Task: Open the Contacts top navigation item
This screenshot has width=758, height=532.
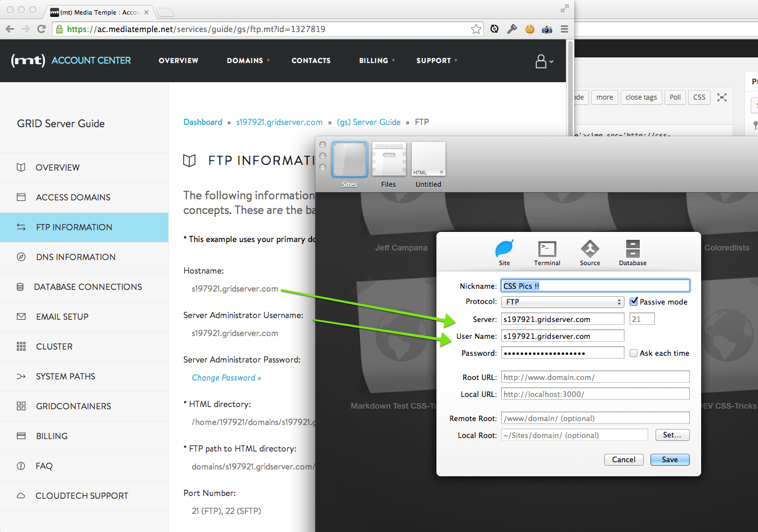Action: (x=311, y=61)
